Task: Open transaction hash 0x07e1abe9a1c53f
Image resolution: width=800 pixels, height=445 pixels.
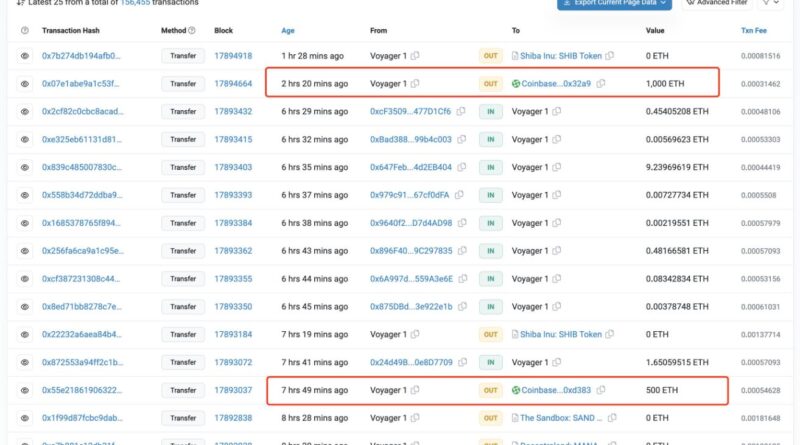Action: click(82, 84)
